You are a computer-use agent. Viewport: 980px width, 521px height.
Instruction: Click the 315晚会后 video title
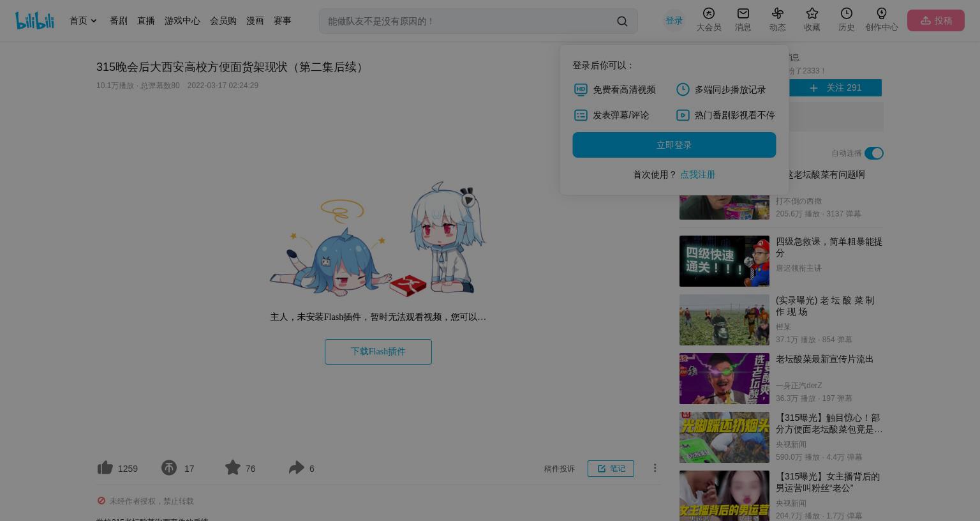pyautogui.click(x=232, y=67)
